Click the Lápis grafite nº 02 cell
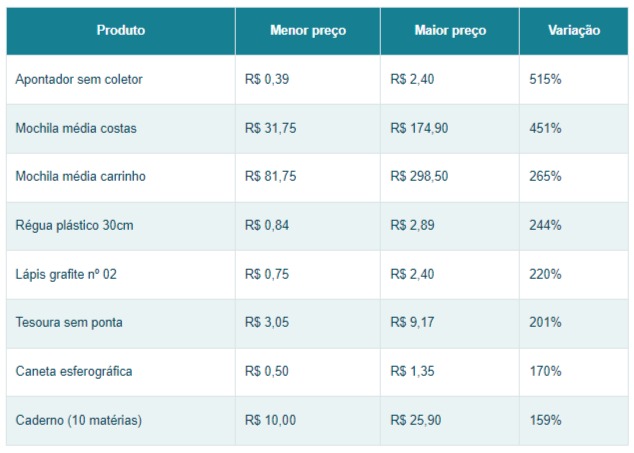The height and width of the screenshot is (453, 634). click(66, 275)
